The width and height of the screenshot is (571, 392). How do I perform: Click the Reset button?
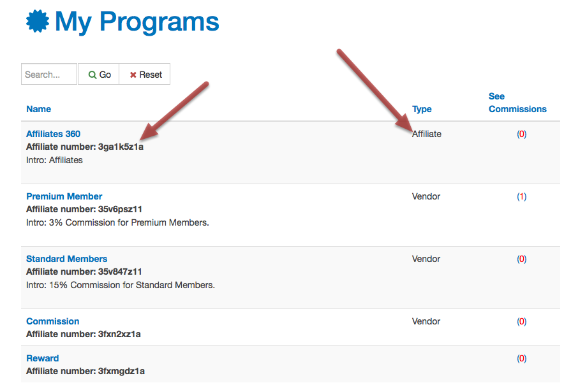click(x=145, y=74)
